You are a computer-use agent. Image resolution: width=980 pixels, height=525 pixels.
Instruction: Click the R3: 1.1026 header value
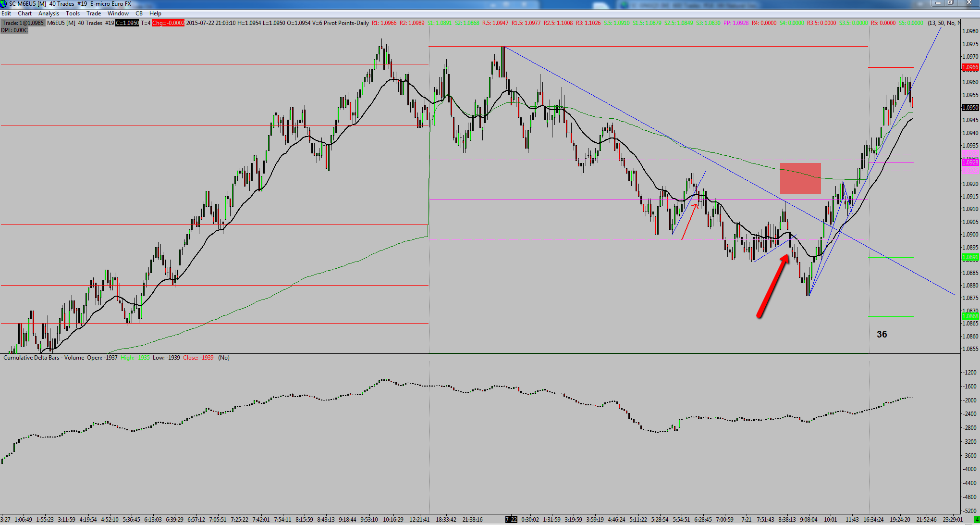[x=588, y=23]
